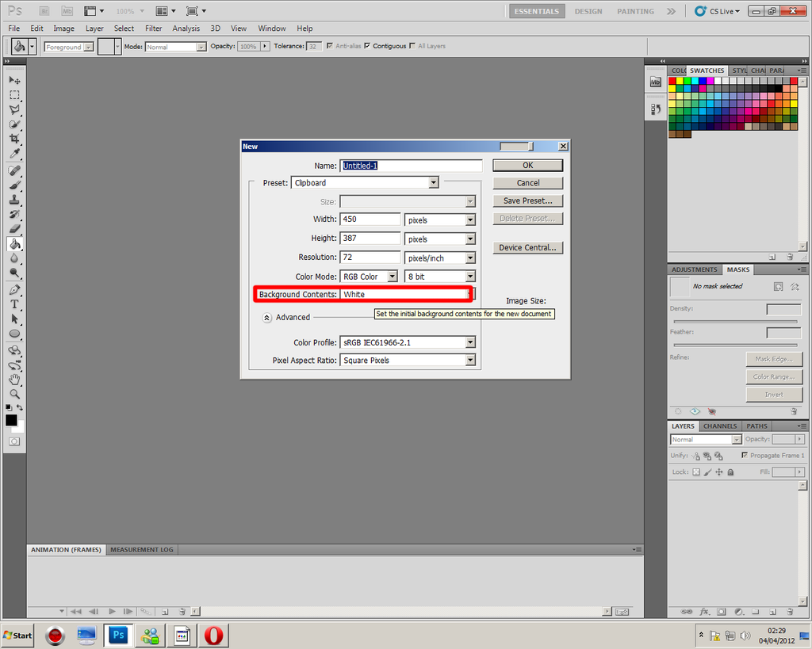
Task: Click the Invert button in Masks panel
Action: 774,394
